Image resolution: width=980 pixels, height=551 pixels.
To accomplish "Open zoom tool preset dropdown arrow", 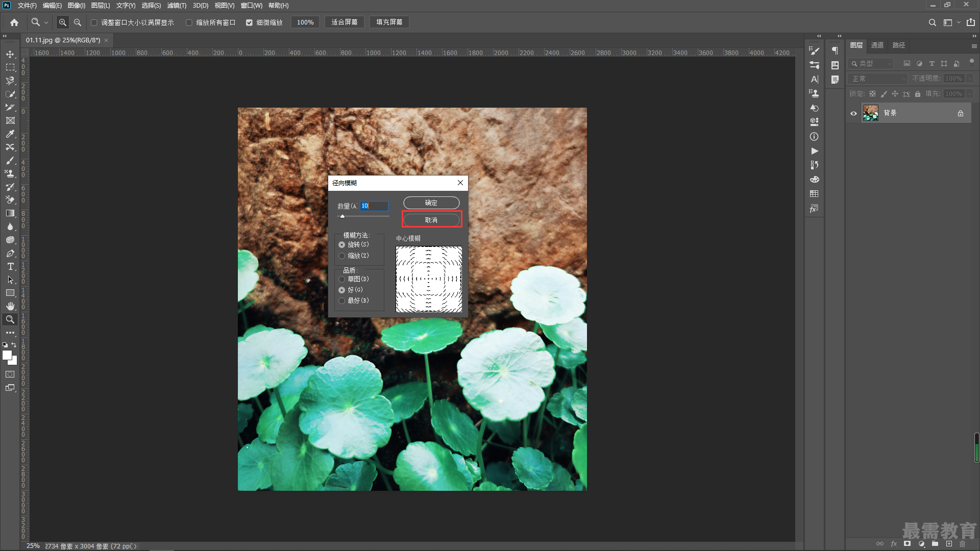I will (46, 22).
